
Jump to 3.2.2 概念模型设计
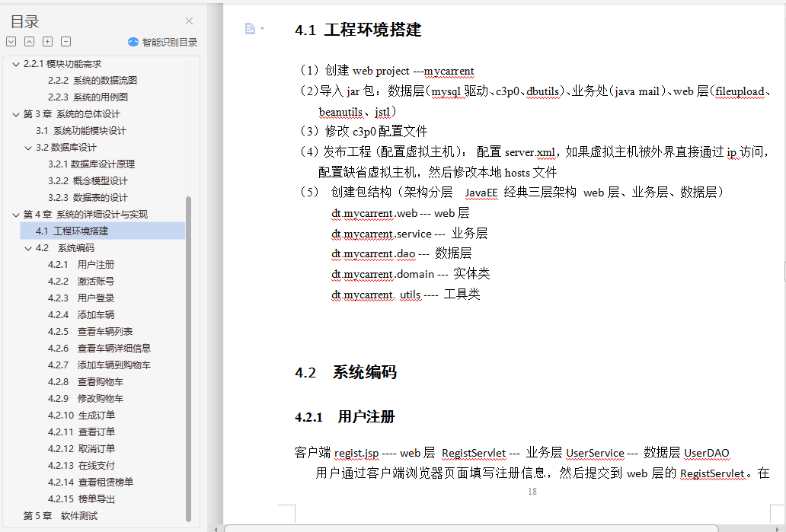(x=88, y=181)
